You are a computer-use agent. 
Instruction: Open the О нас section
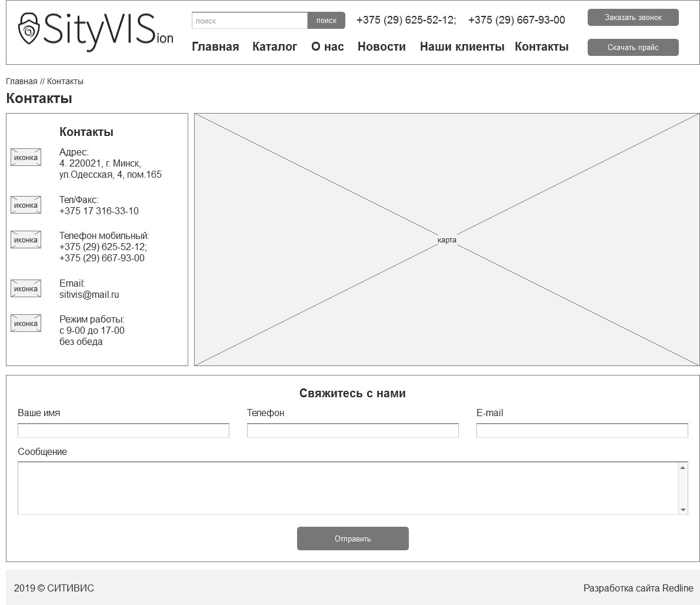[327, 46]
